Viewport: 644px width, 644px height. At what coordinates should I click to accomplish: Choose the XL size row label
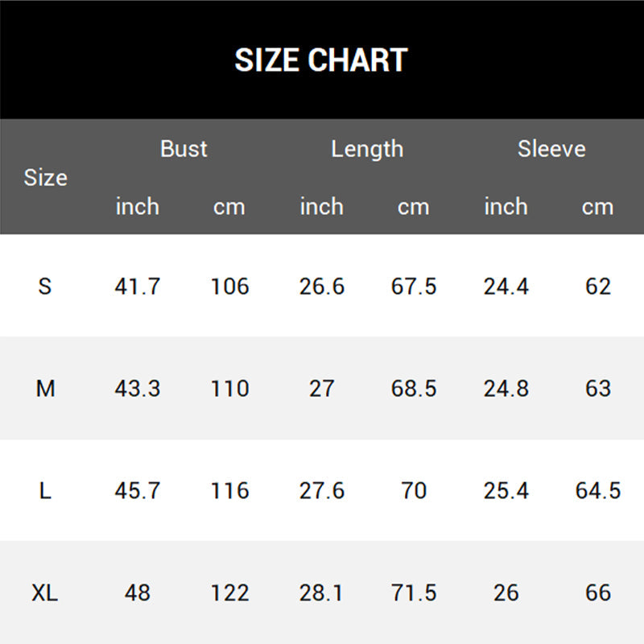pyautogui.click(x=45, y=593)
